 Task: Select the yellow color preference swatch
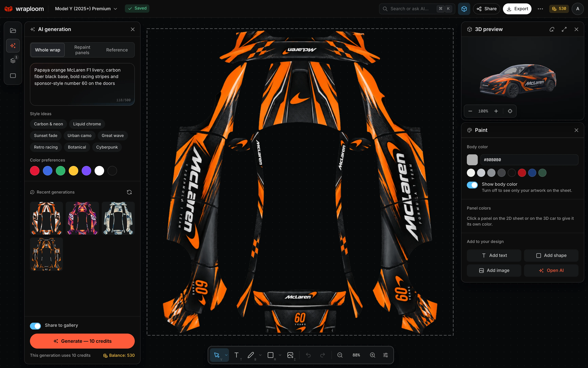[x=73, y=171]
